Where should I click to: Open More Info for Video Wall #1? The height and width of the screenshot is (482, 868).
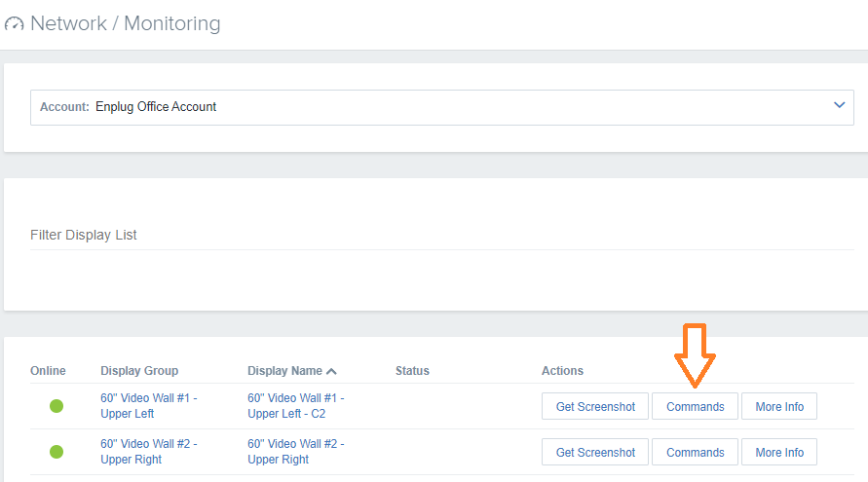tap(779, 407)
